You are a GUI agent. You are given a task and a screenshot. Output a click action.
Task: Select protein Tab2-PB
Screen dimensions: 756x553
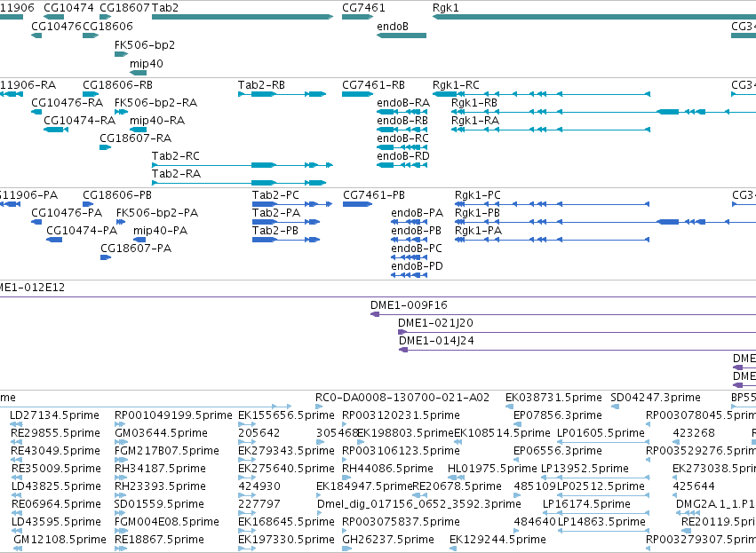tap(286, 240)
